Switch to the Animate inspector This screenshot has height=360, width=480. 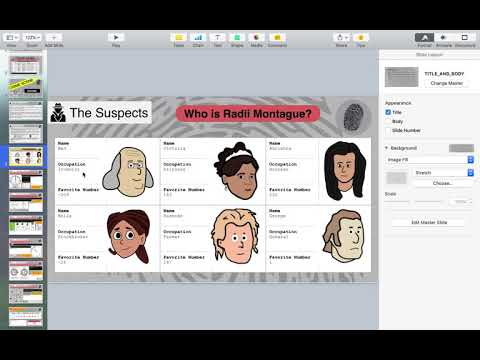pos(444,38)
